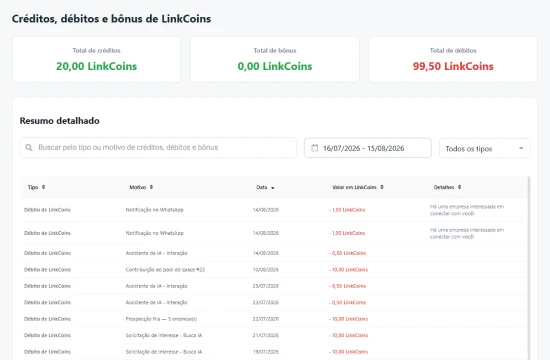The image size is (550, 360).
Task: Select the Contribuição ao pool do space #23 cell
Action: coord(165,269)
